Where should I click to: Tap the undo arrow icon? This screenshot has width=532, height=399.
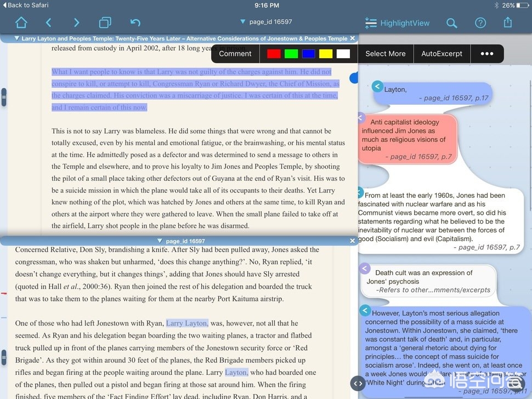135,22
